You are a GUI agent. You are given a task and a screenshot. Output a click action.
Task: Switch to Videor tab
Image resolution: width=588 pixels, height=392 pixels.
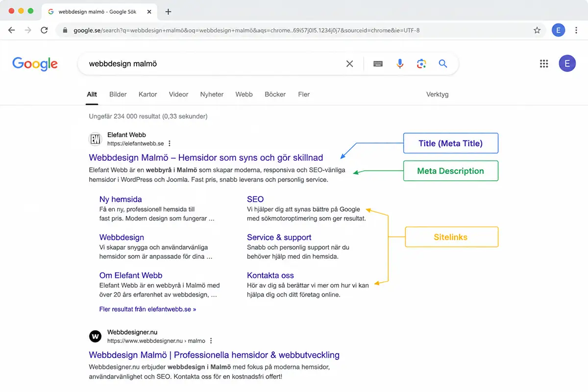pyautogui.click(x=178, y=95)
